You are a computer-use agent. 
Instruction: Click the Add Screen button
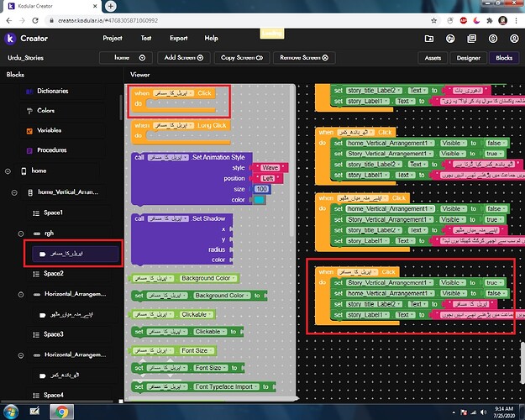point(183,58)
